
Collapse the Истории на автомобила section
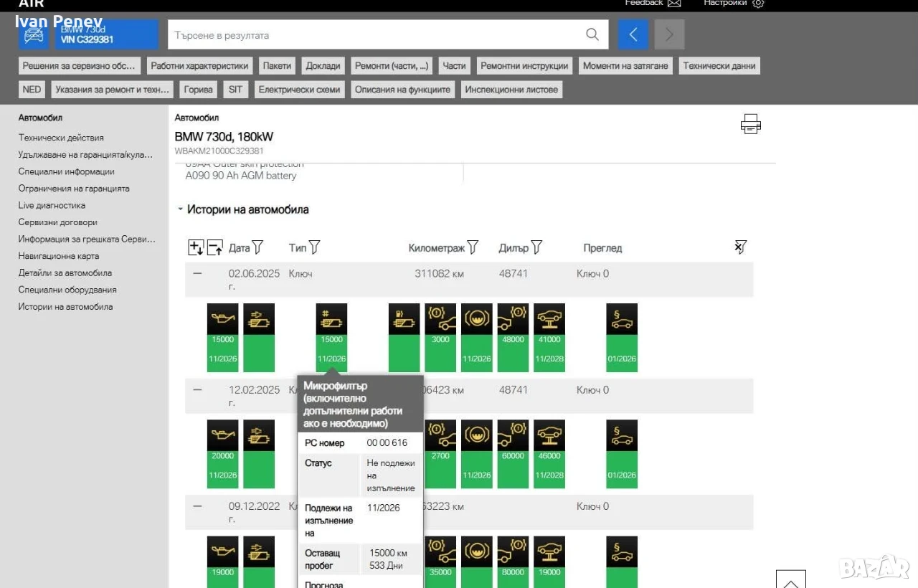point(180,210)
